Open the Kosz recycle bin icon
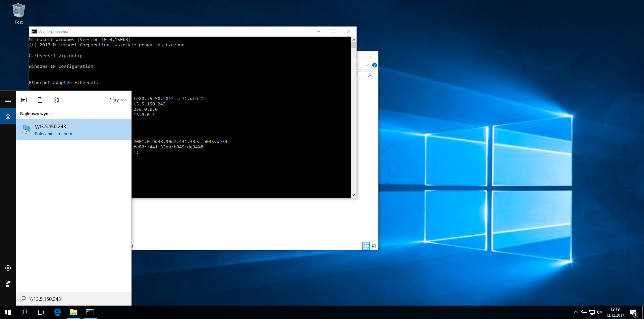 [18, 13]
